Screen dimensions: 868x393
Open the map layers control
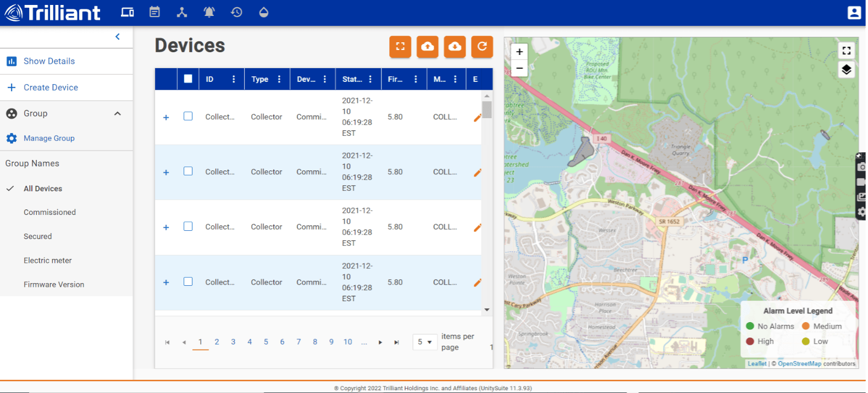click(846, 69)
